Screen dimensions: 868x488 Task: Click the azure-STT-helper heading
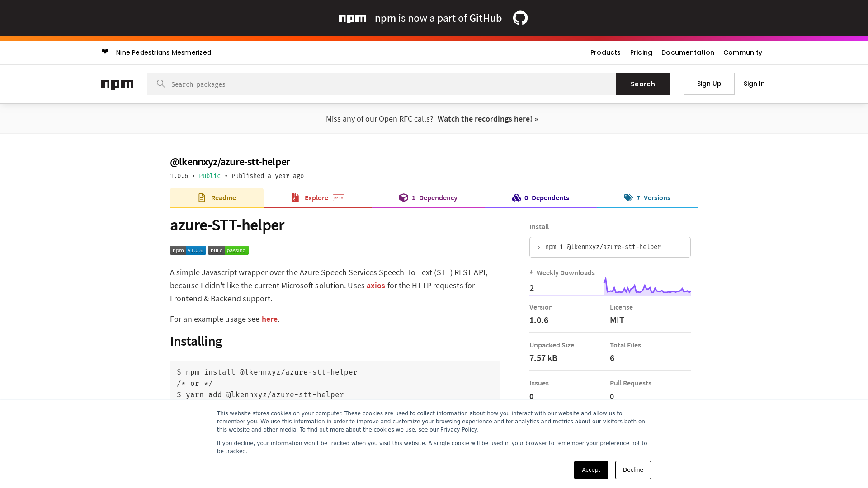[x=227, y=225]
